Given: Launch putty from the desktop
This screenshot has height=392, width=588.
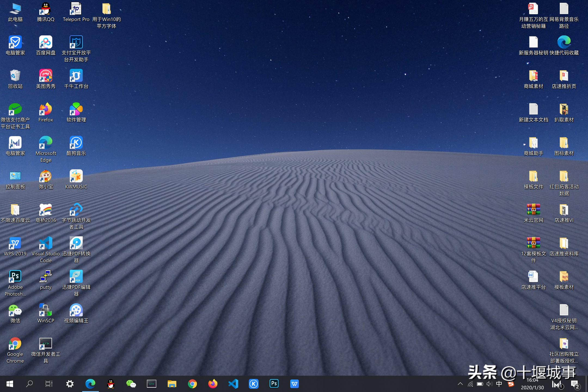Looking at the screenshot, I should point(45,276).
